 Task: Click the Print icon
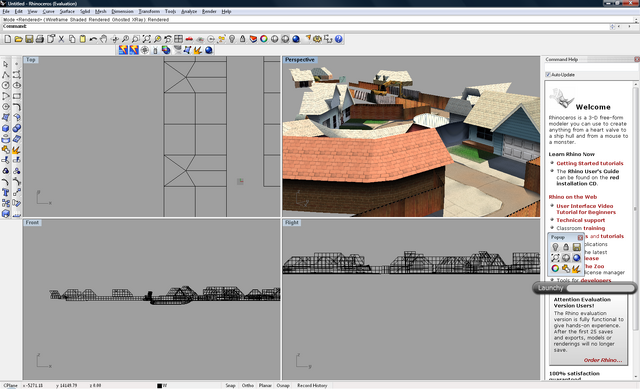pyautogui.click(x=40, y=39)
